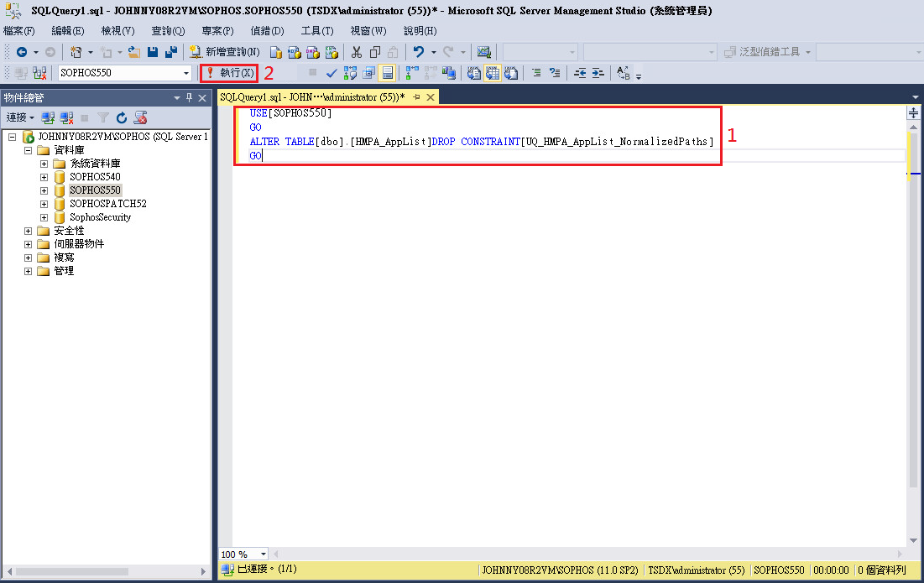Viewport: 924px width, 583px height.
Task: Open the 檢視(V) menu
Action: point(117,31)
